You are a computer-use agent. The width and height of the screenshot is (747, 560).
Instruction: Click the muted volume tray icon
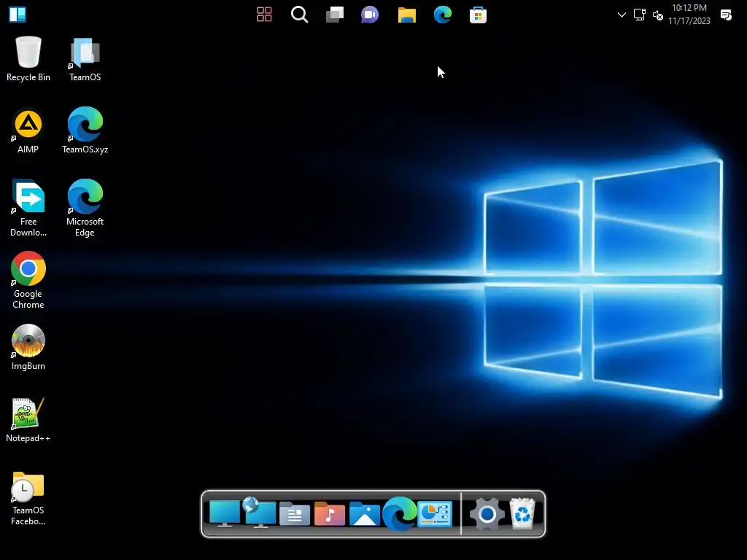[x=658, y=15]
